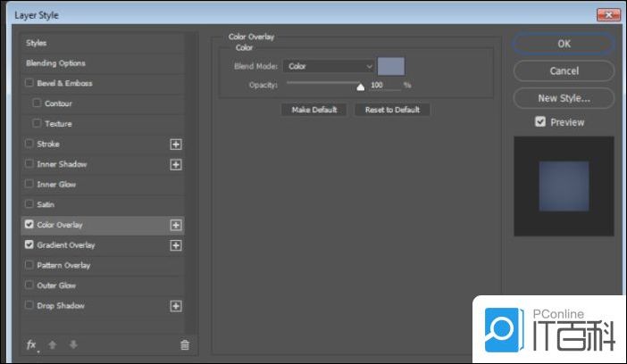
Task: Add another Gradient Overlay with plus icon
Action: click(x=176, y=245)
